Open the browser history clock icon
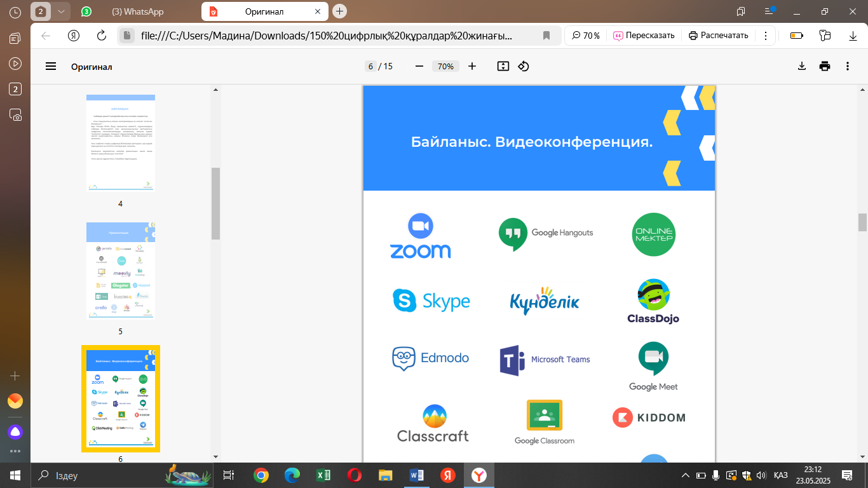Image resolution: width=868 pixels, height=488 pixels. [x=15, y=11]
